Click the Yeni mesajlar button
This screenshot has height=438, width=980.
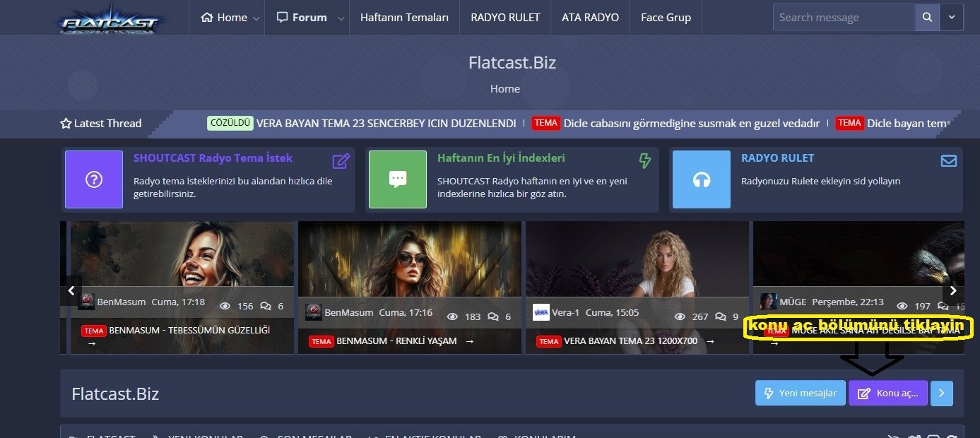click(x=800, y=393)
